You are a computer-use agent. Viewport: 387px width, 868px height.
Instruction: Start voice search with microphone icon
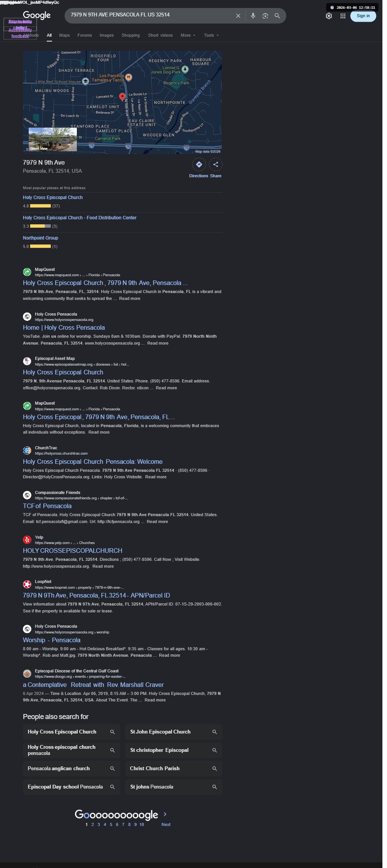(253, 16)
